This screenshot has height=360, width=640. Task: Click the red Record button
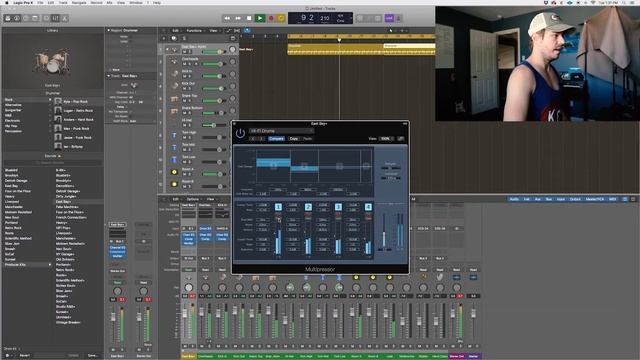click(271, 18)
